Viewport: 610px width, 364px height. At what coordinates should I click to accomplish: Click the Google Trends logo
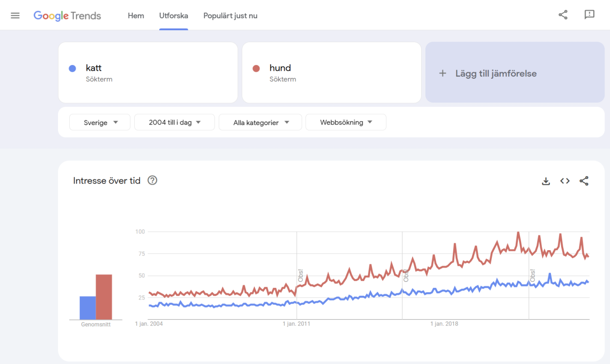(67, 16)
